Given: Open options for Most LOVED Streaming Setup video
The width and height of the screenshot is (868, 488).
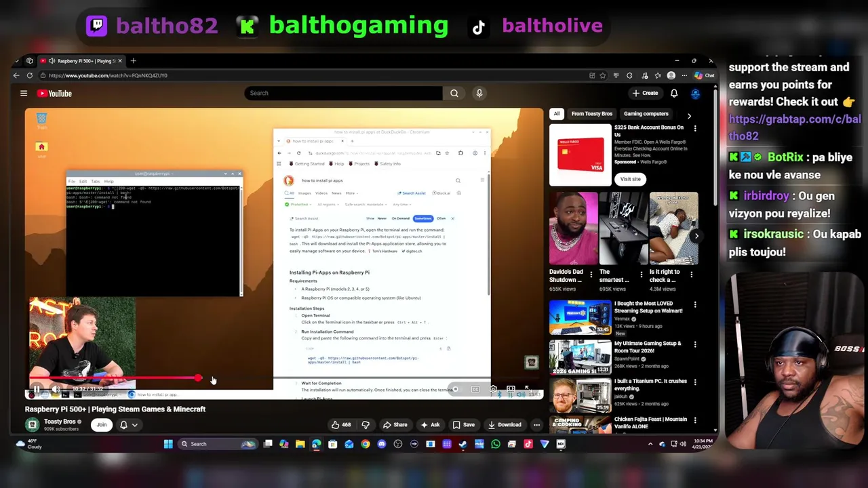Looking at the screenshot, I should click(x=695, y=305).
